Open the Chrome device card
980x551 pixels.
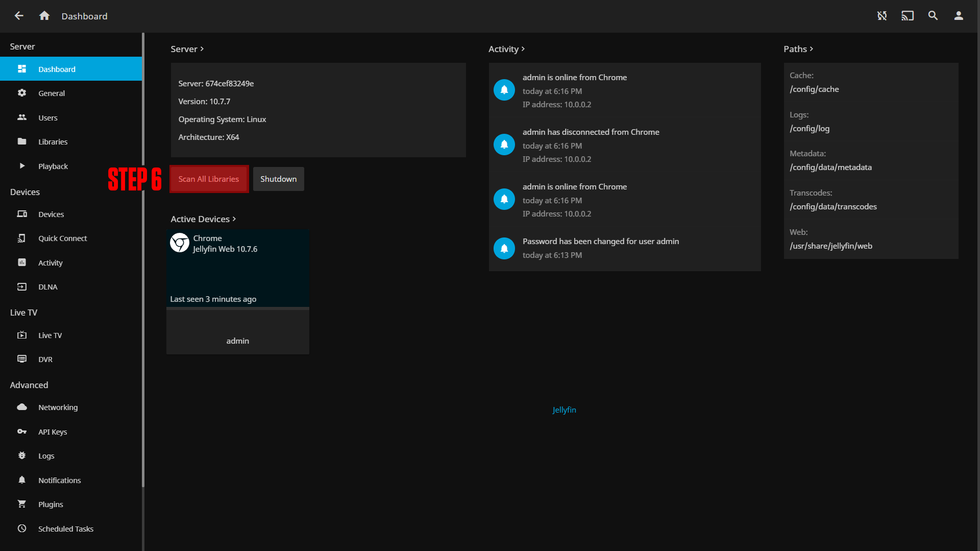pyautogui.click(x=238, y=292)
